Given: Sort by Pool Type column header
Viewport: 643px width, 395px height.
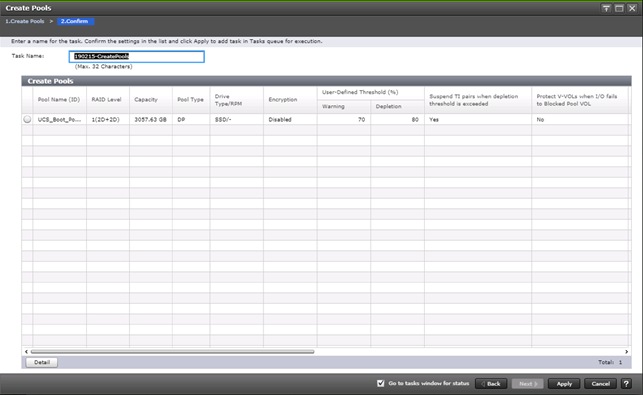Looking at the screenshot, I should (x=191, y=100).
